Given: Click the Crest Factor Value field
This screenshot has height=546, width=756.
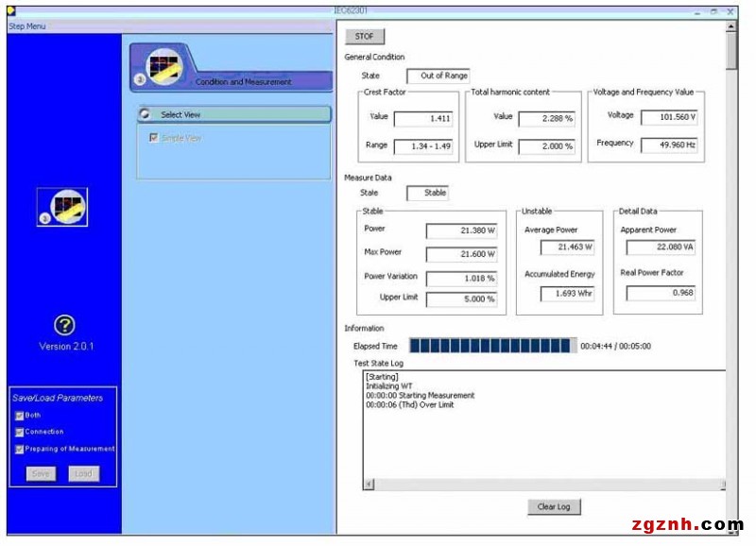Looking at the screenshot, I should [423, 118].
